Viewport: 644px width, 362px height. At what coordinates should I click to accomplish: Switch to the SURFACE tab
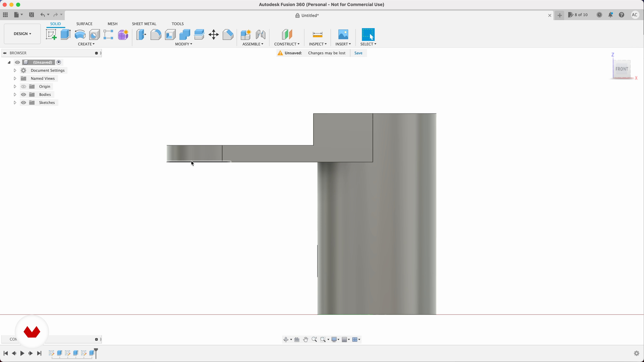pyautogui.click(x=84, y=24)
